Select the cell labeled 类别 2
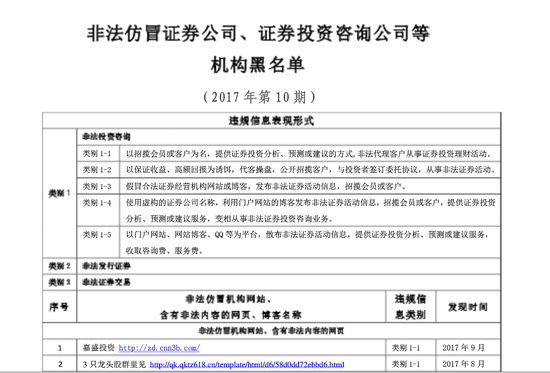Screen dimensions: 550x373 [59, 266]
